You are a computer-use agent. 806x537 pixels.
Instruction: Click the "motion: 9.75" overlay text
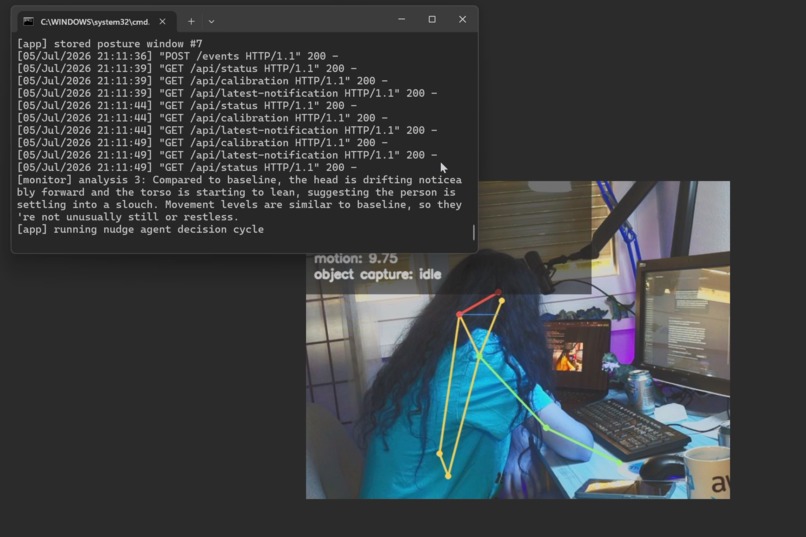pyautogui.click(x=356, y=258)
